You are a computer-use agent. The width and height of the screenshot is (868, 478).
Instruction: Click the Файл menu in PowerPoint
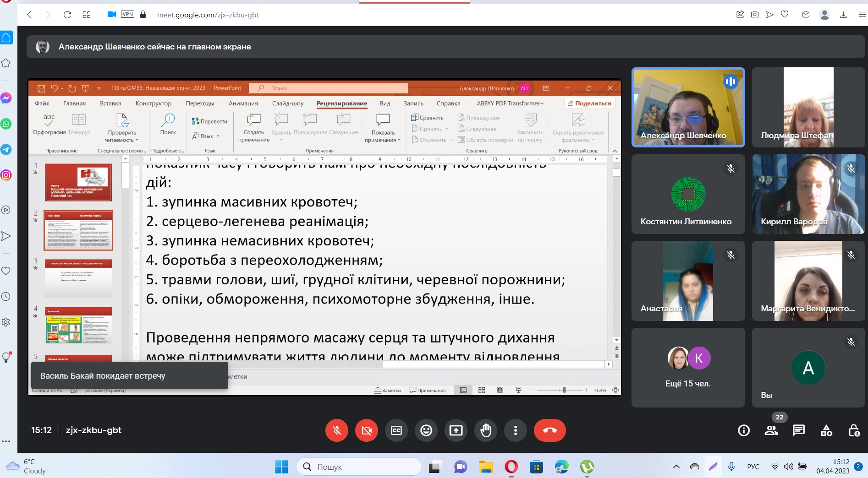point(42,103)
